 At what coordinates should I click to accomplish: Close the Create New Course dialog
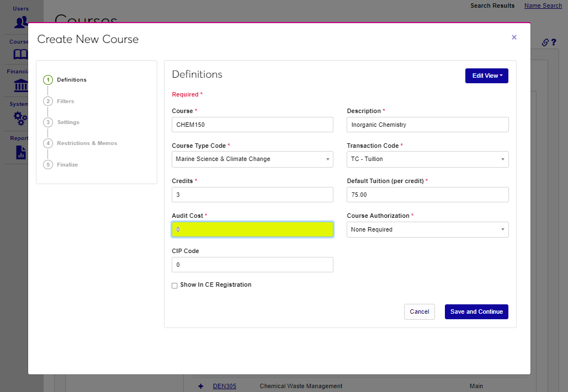click(x=514, y=37)
